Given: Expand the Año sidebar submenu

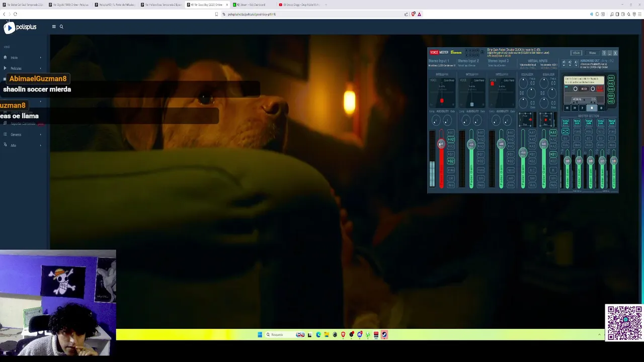Looking at the screenshot, I should point(40,145).
